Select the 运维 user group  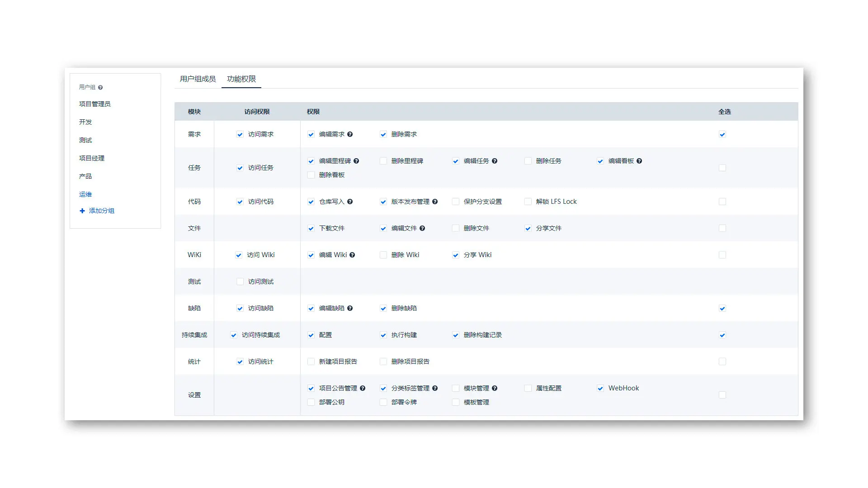click(x=85, y=194)
